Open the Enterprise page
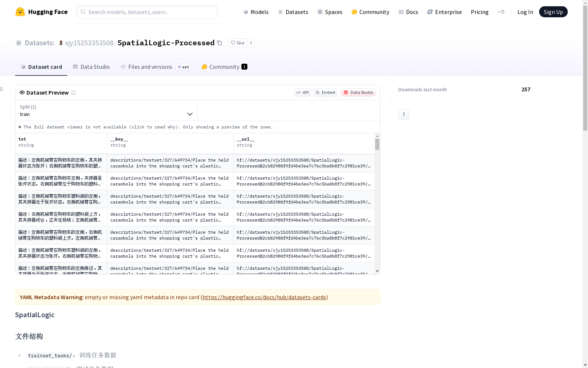The image size is (588, 368). 445,12
